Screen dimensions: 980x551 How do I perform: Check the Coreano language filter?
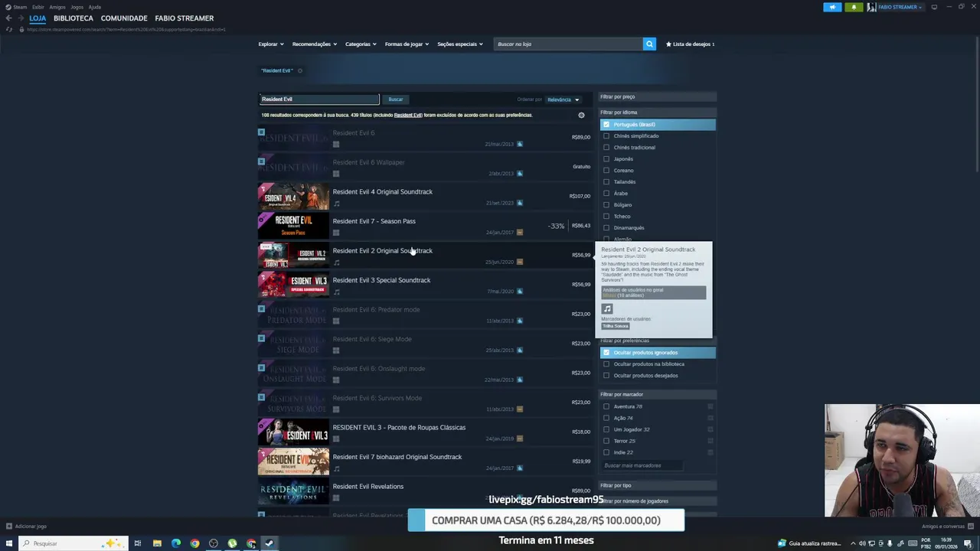click(x=606, y=171)
